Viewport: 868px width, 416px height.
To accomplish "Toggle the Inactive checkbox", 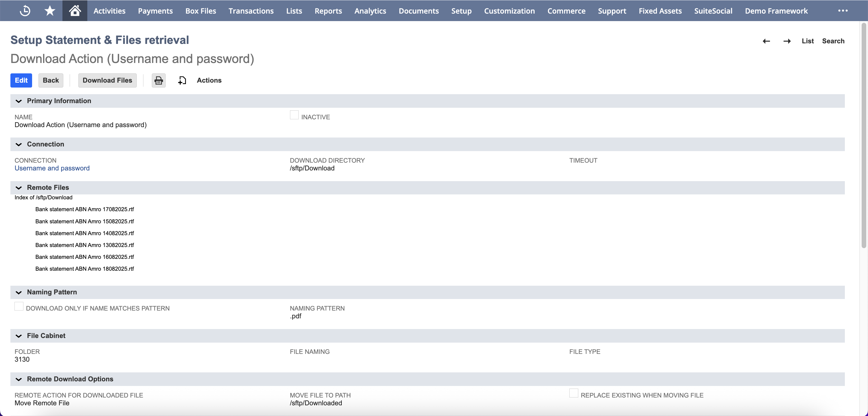I will 294,115.
